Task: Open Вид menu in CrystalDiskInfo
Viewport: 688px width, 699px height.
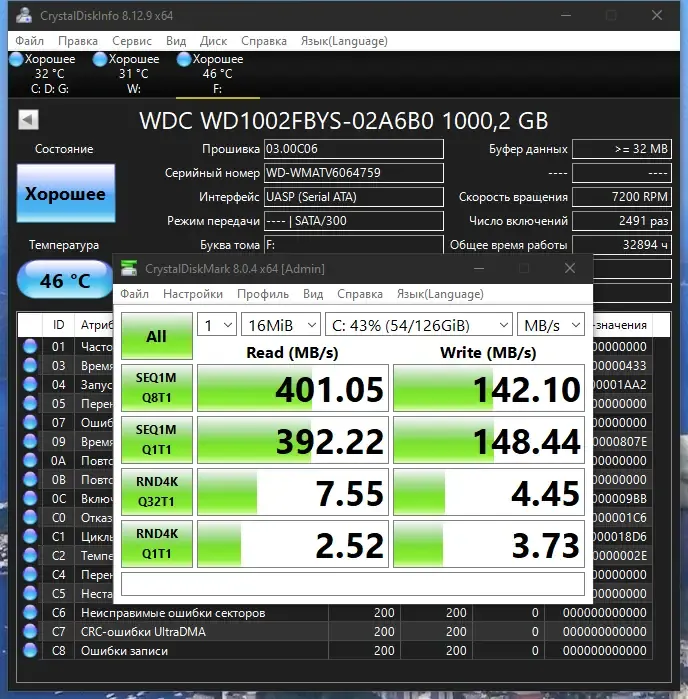Action: (x=176, y=41)
